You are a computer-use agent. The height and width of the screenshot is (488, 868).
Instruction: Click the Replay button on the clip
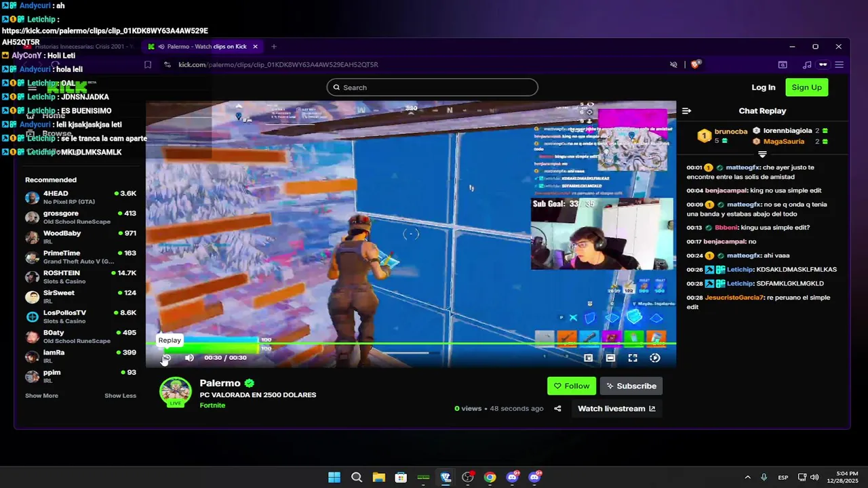pyautogui.click(x=166, y=358)
